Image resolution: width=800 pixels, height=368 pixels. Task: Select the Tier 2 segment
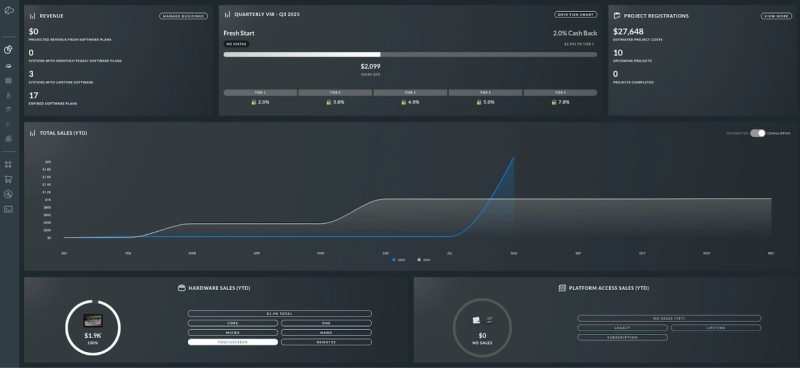[x=335, y=93]
